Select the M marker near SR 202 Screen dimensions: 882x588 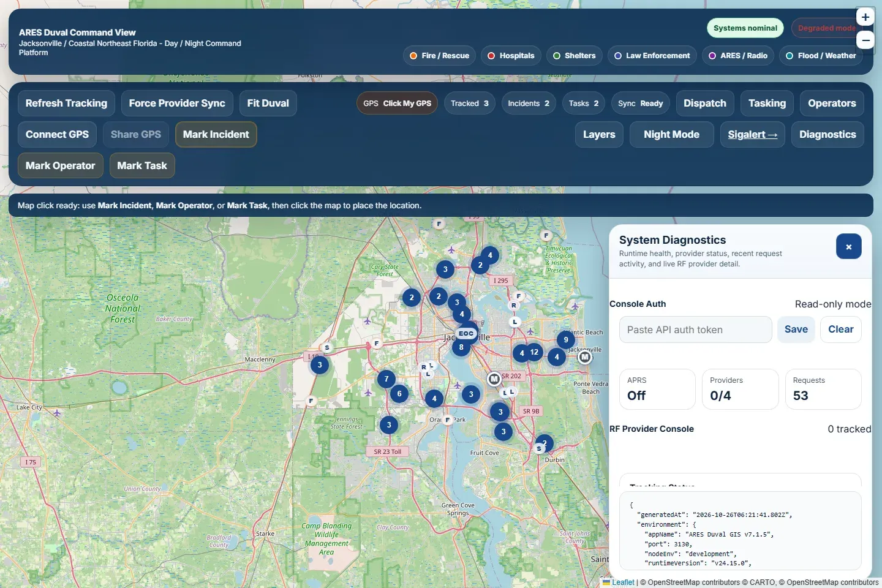[x=494, y=379]
